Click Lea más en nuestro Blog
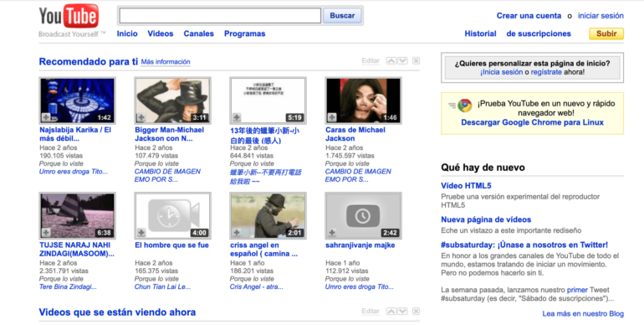Screen dimensions: 644x325 click(x=583, y=313)
